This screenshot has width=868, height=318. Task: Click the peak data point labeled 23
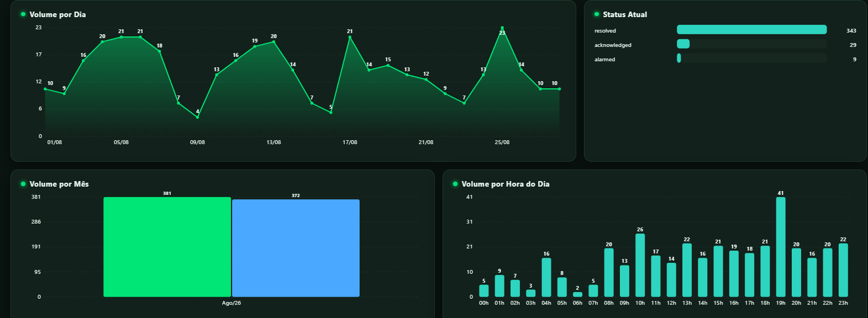tap(502, 28)
